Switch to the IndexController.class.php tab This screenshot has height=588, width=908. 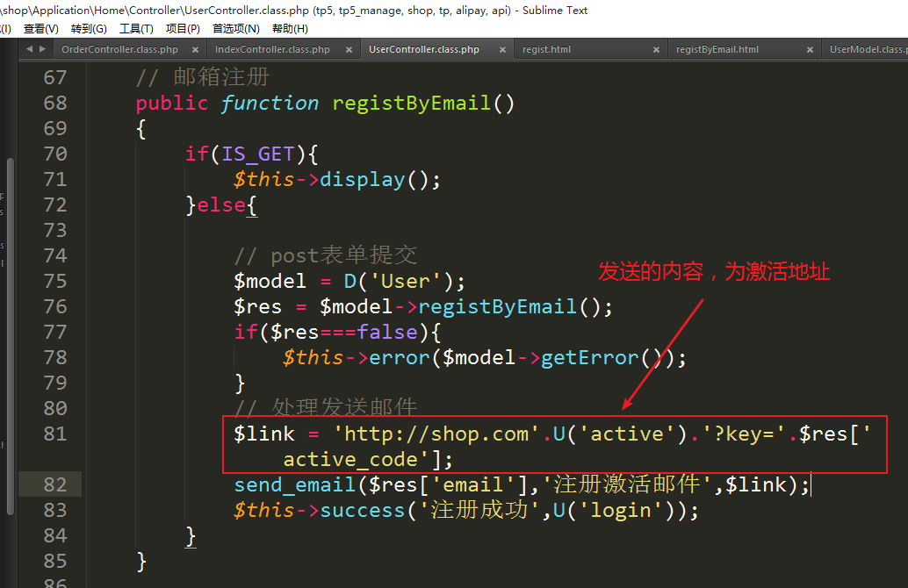tap(272, 50)
